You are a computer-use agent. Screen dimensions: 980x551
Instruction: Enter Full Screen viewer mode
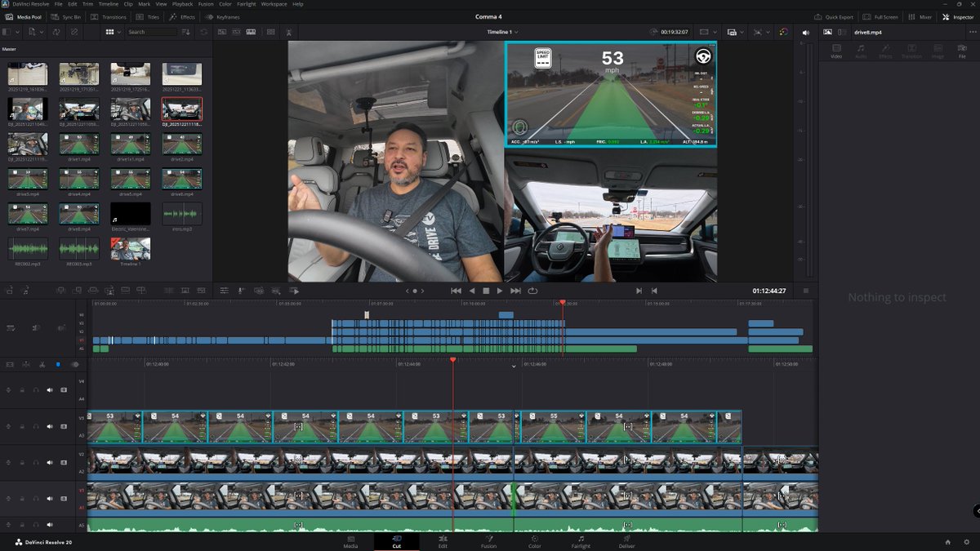[x=880, y=16]
